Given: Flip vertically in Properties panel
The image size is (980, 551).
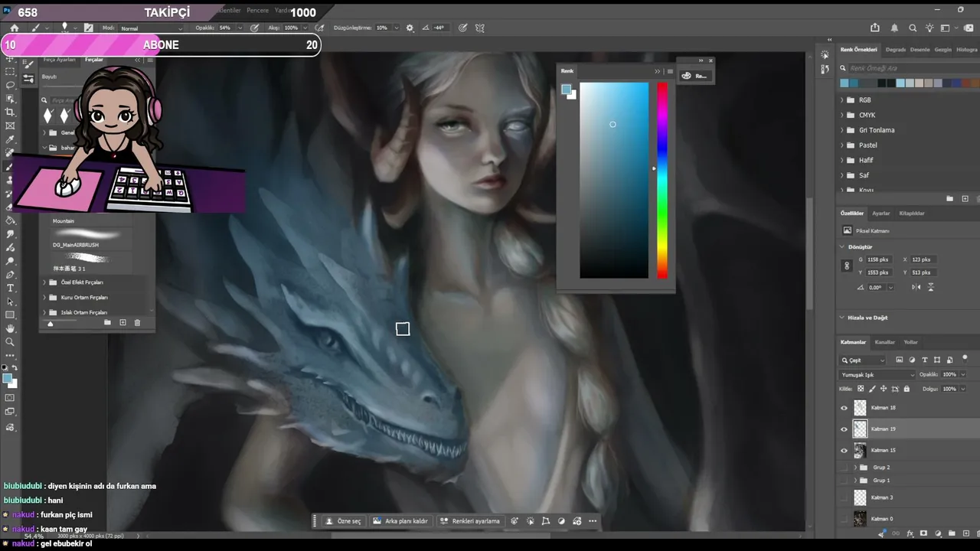Looking at the screenshot, I should tap(931, 287).
